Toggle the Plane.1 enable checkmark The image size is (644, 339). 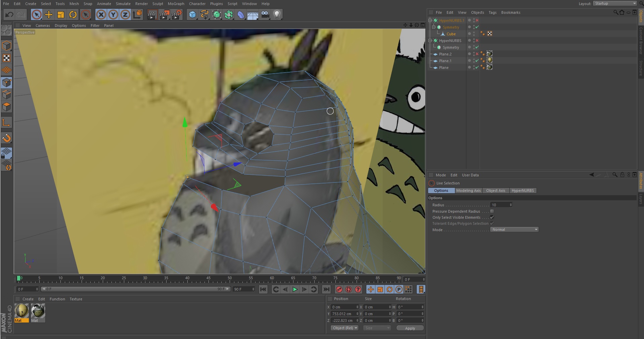477,60
